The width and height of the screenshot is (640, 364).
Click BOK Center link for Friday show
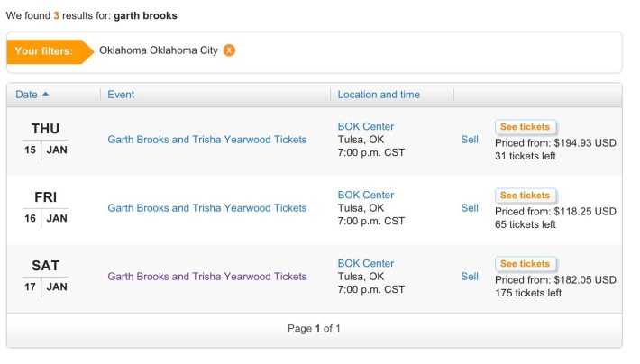point(366,195)
